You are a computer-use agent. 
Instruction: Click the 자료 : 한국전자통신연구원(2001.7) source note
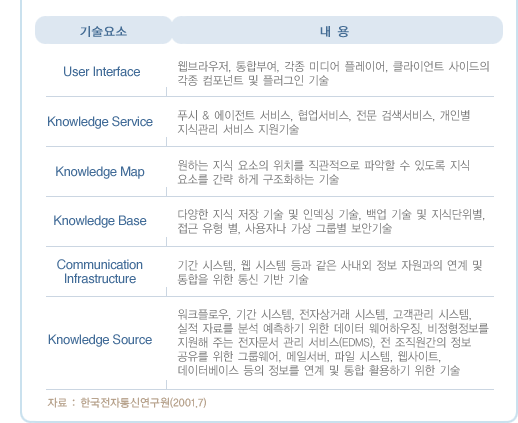[x=127, y=403]
